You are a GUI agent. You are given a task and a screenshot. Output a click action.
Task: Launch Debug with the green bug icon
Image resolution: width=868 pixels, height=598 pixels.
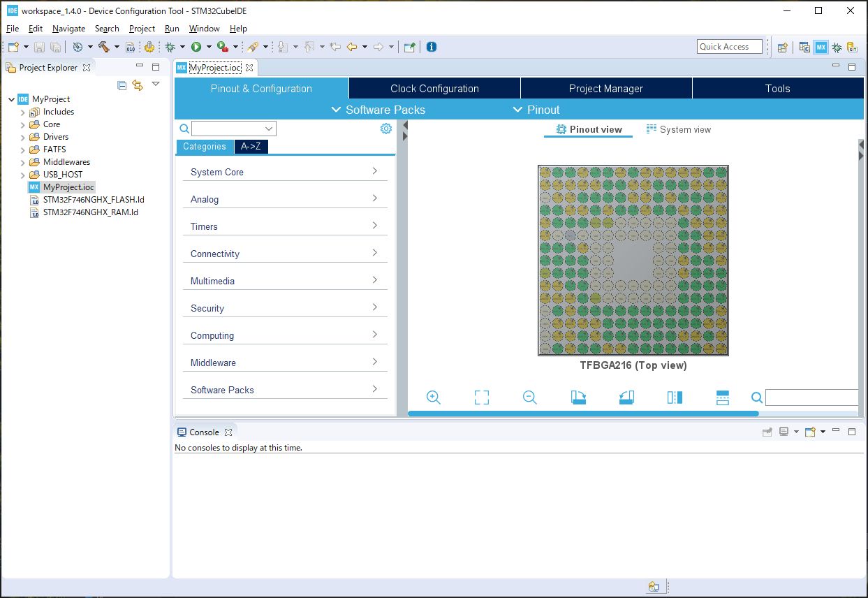click(x=170, y=47)
